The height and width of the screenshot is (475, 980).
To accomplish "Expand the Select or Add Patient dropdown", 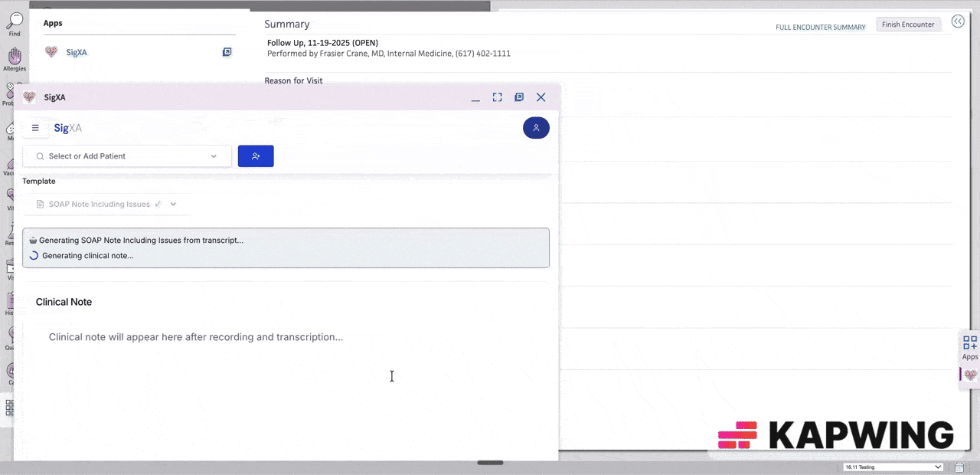I will click(214, 156).
